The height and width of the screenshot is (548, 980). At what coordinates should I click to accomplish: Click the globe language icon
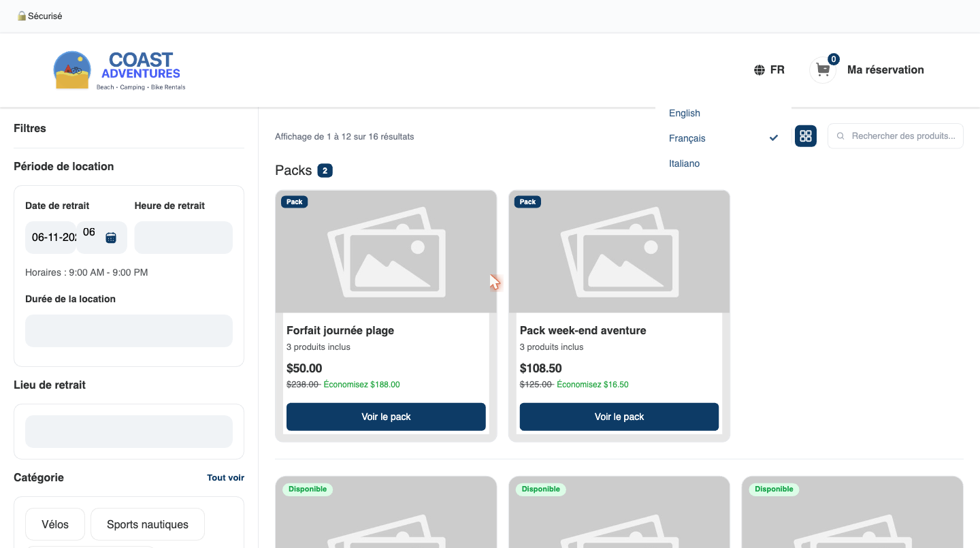pos(759,70)
